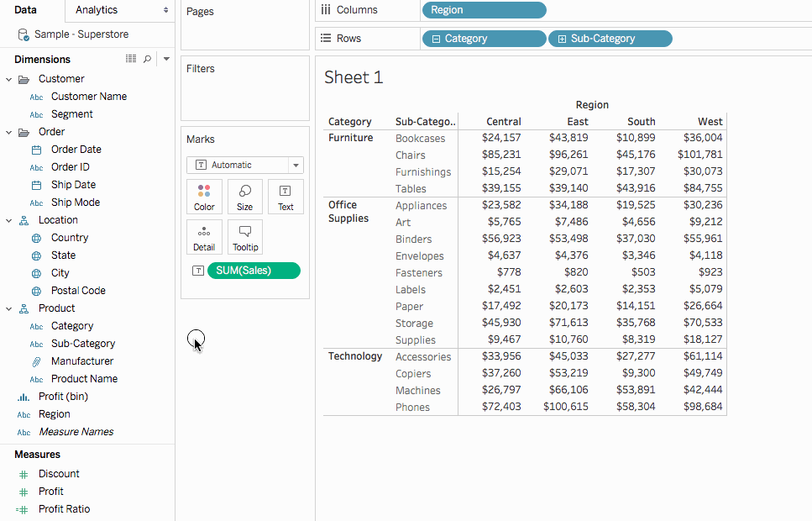Collapse the Customer dimension folder
812x521 pixels.
8,78
